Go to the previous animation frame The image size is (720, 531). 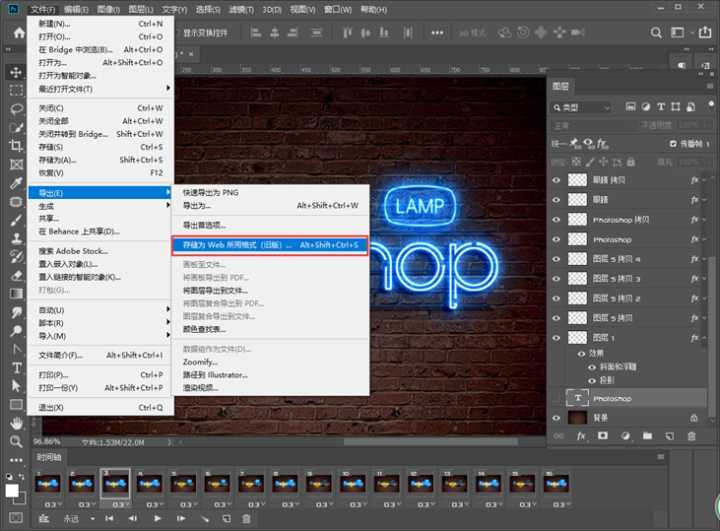coord(133,519)
